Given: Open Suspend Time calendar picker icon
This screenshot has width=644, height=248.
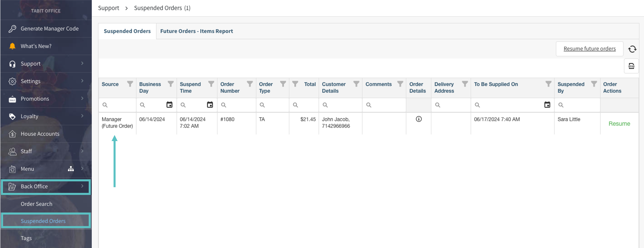Looking at the screenshot, I should (x=210, y=105).
